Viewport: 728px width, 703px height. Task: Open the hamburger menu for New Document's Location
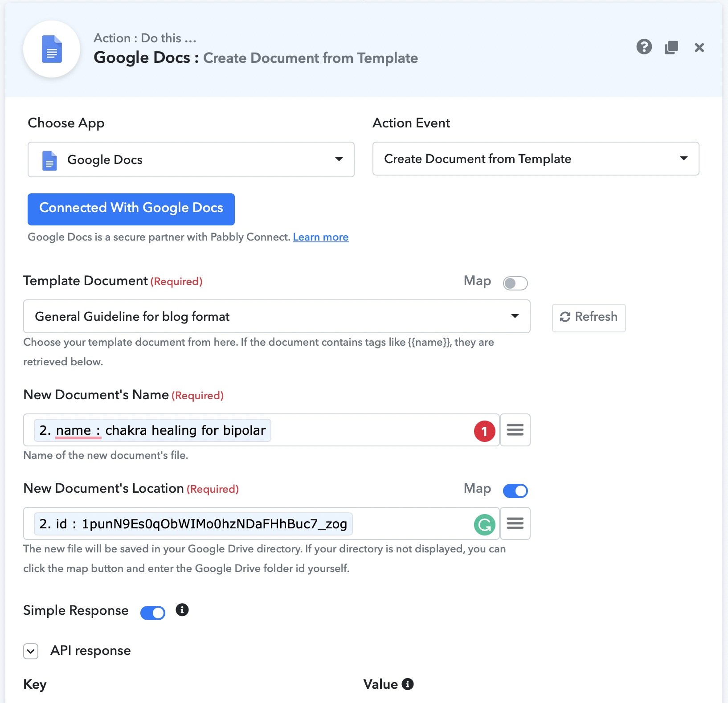515,523
